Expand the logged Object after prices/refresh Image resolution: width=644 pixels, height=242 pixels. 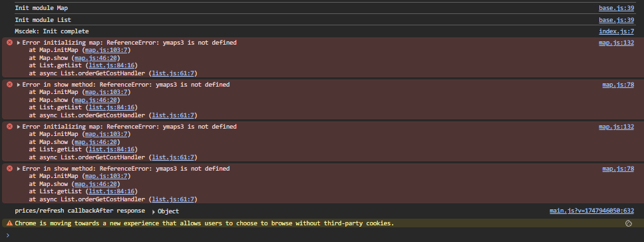coord(154,211)
